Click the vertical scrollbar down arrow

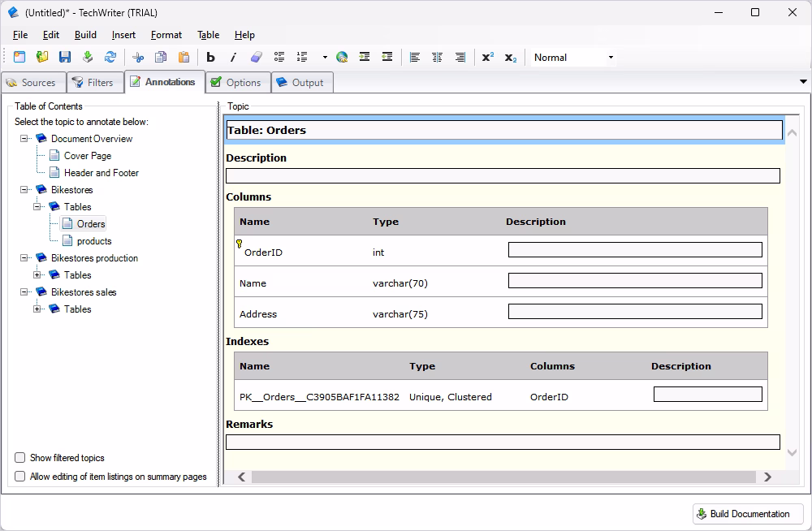click(792, 452)
